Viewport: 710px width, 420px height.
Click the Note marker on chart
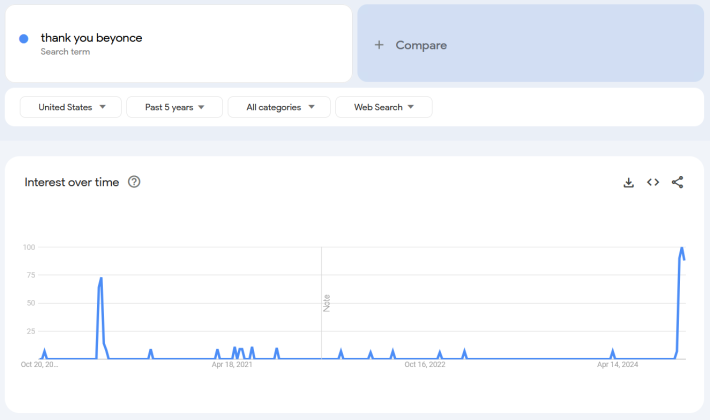tap(326, 303)
